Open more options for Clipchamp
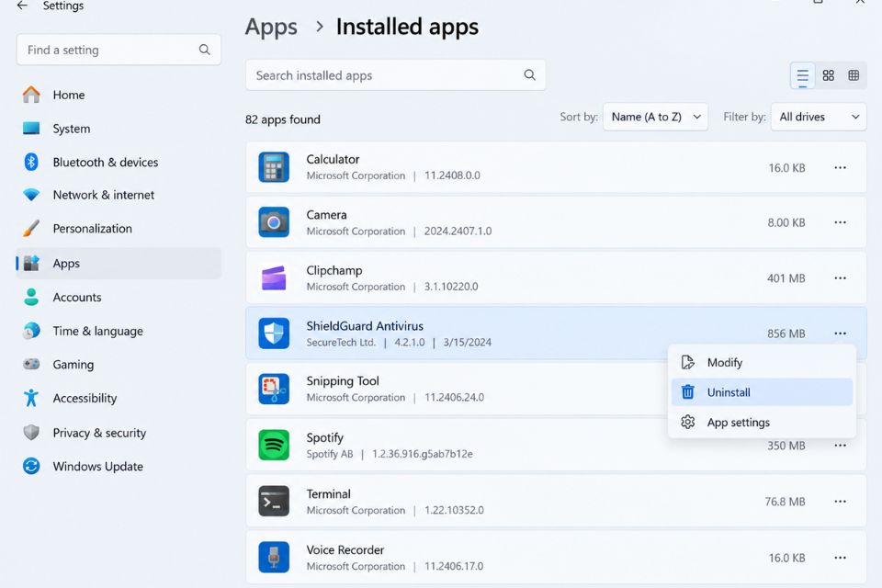This screenshot has width=882, height=588. (840, 278)
